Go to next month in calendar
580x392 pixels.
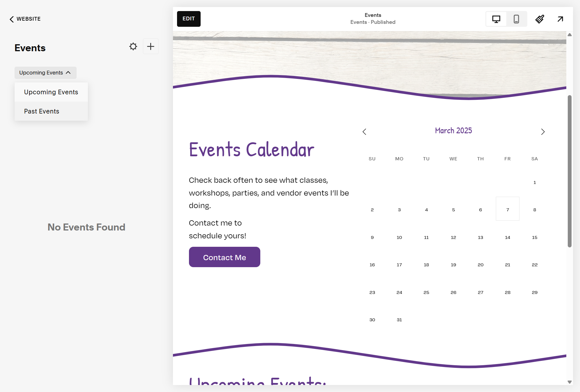(x=543, y=132)
